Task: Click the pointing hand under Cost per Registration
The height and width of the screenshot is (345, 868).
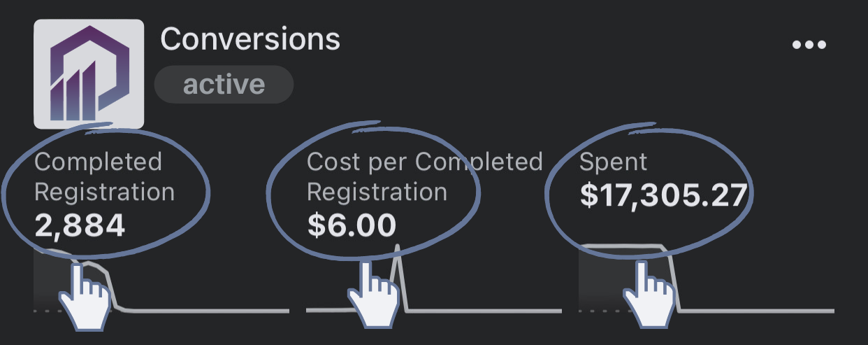Action: tap(372, 295)
